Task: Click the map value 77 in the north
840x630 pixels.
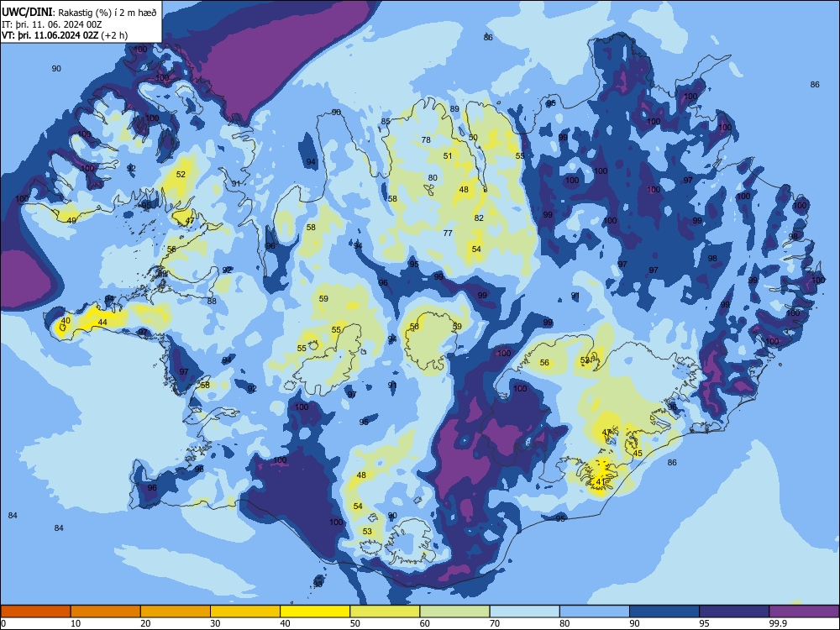Action: coord(448,233)
